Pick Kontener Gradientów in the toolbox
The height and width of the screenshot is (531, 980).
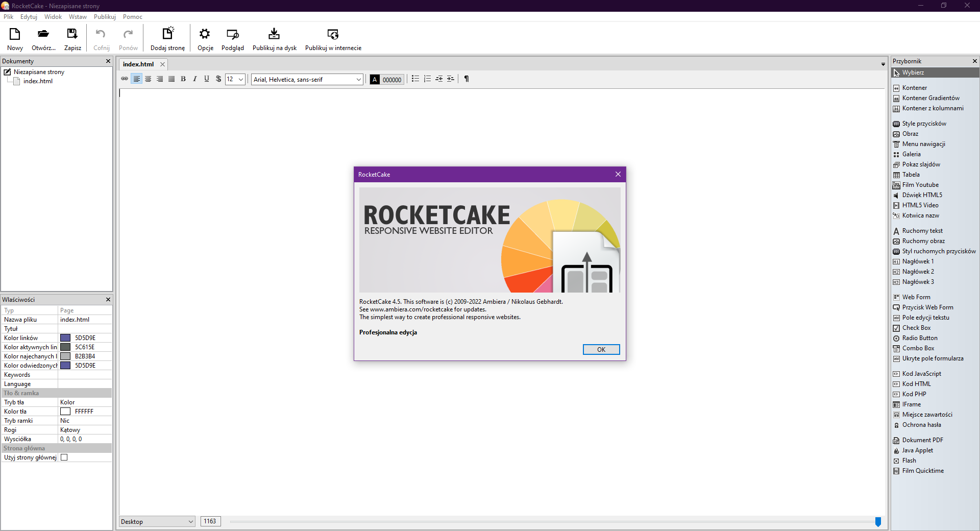(x=930, y=98)
